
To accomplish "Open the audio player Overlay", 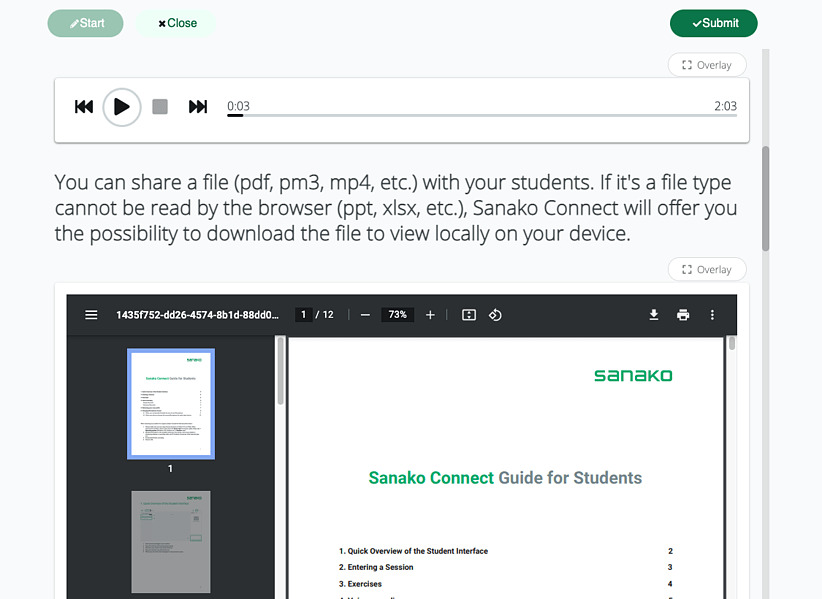I will pos(707,65).
